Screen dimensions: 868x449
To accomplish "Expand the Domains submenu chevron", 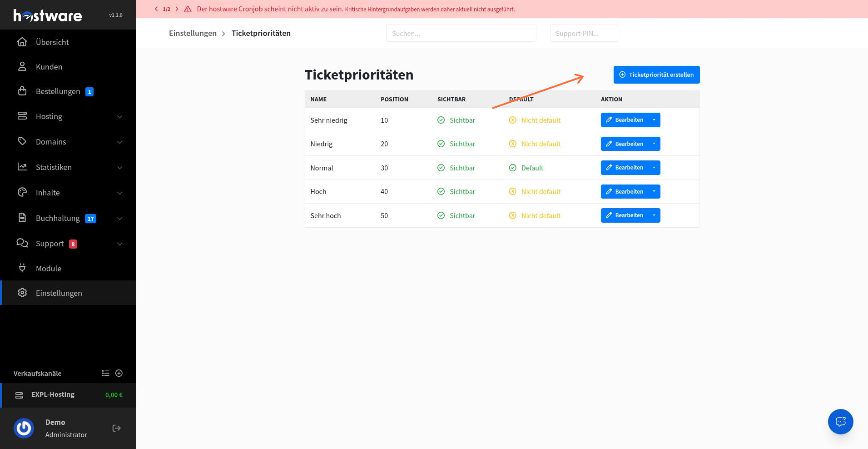I will coord(120,142).
